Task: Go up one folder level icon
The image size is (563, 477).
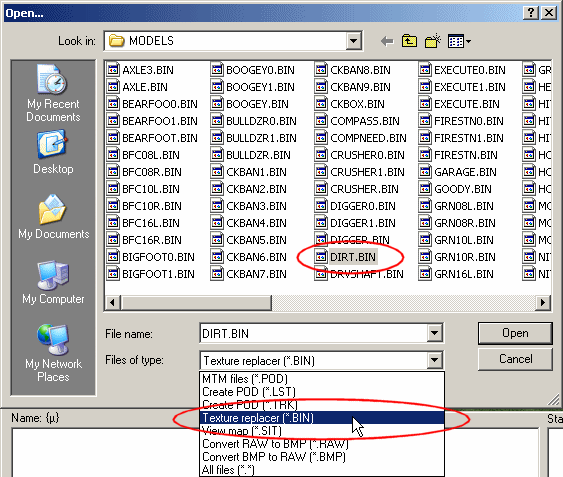Action: [x=409, y=41]
